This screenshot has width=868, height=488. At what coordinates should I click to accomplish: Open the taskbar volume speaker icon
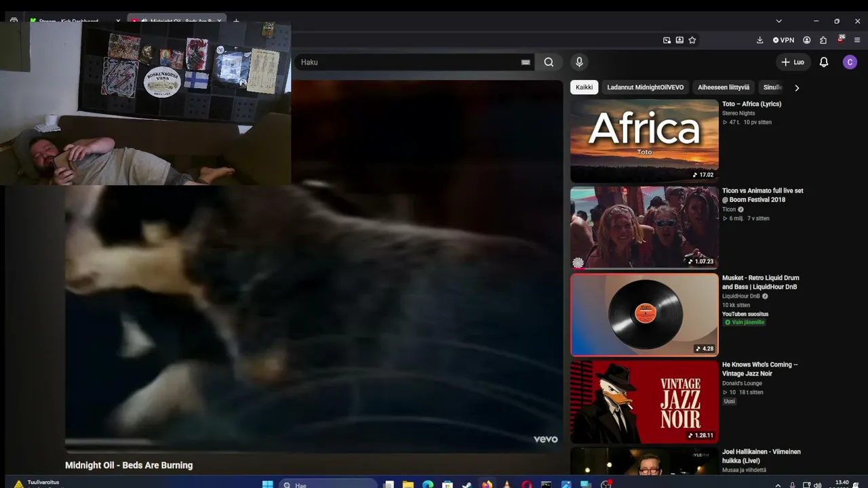(x=817, y=485)
